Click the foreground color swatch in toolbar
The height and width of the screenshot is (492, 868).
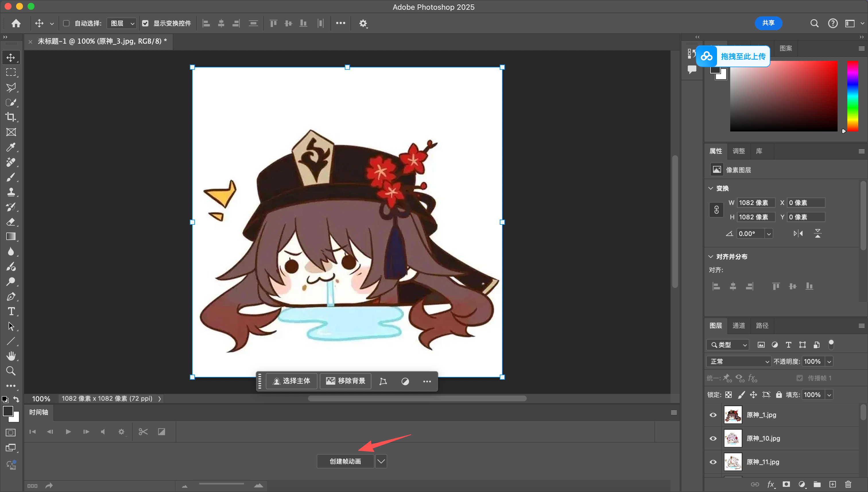coord(8,411)
